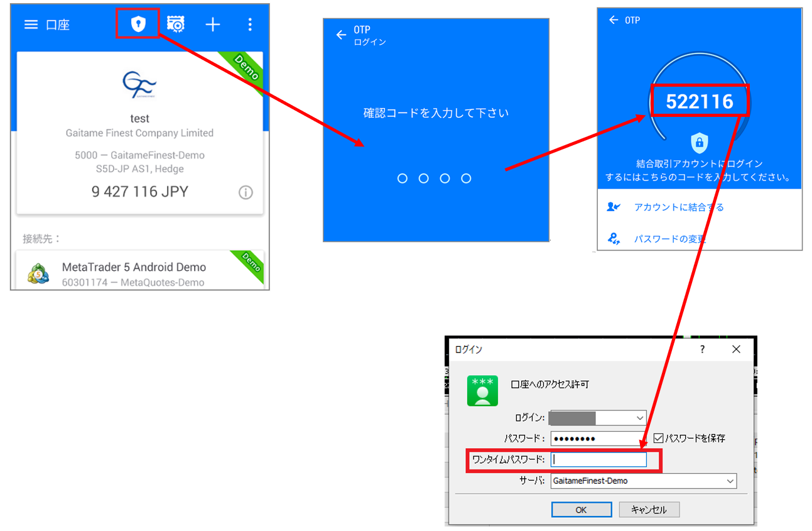
Task: Add a new account with plus icon
Action: [x=213, y=25]
